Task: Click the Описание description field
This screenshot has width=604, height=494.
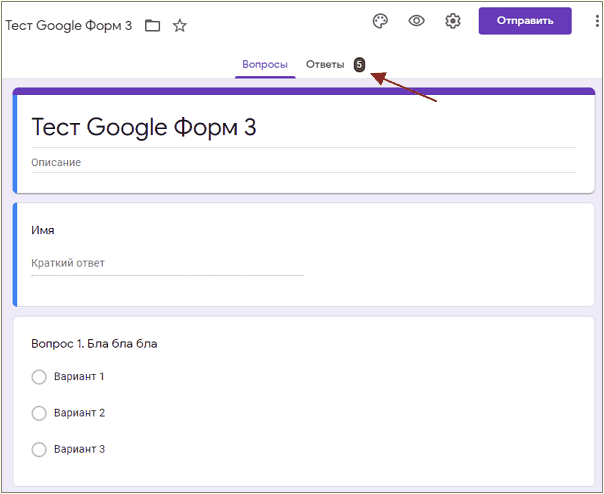Action: point(304,163)
